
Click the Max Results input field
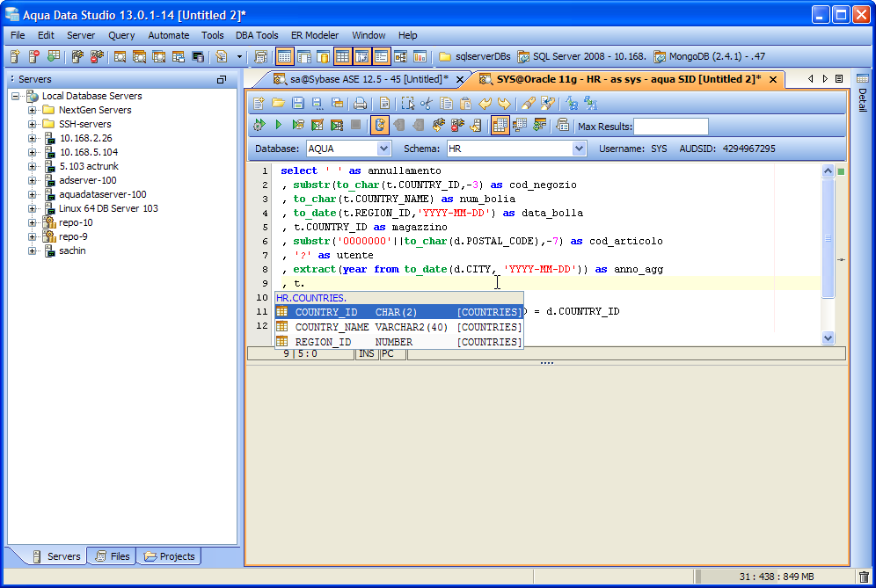[x=670, y=127]
